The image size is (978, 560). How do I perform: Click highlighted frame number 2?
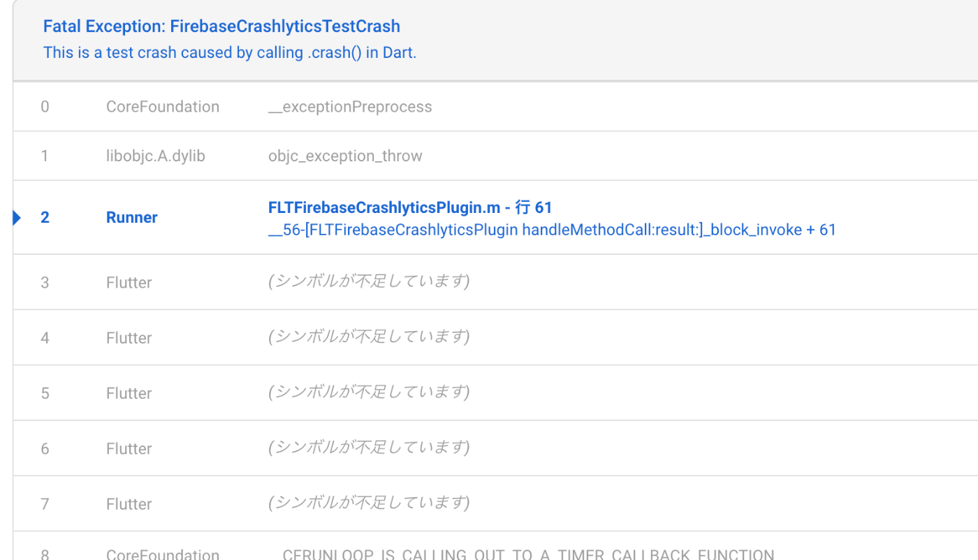[45, 217]
